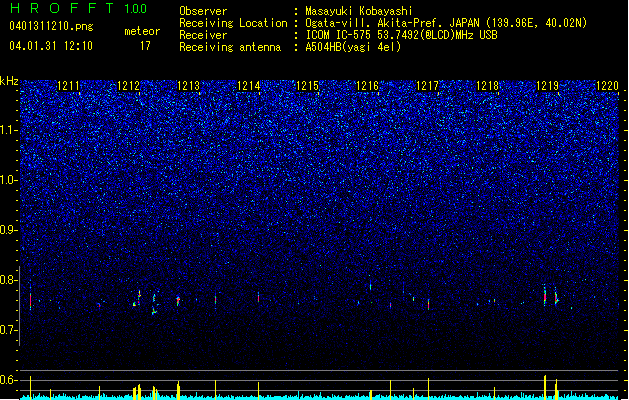This screenshot has height=400, width=629.
Task: Click the 0.6 kHz frequency label
Action: [9, 380]
